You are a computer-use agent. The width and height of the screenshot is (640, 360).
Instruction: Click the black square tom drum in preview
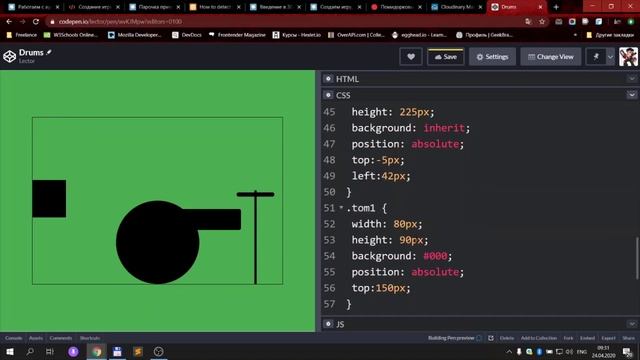tap(49, 198)
